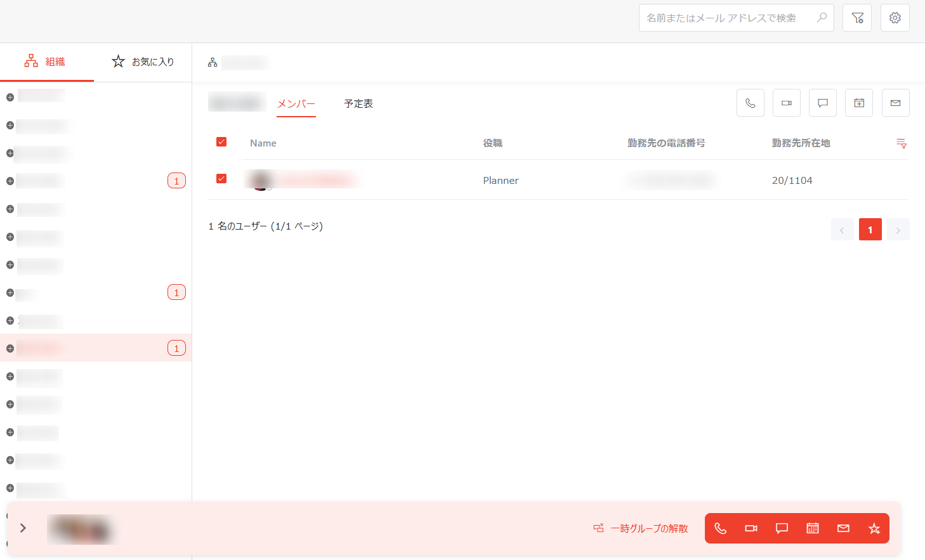
Task: Go to previous page arrow
Action: tap(842, 230)
